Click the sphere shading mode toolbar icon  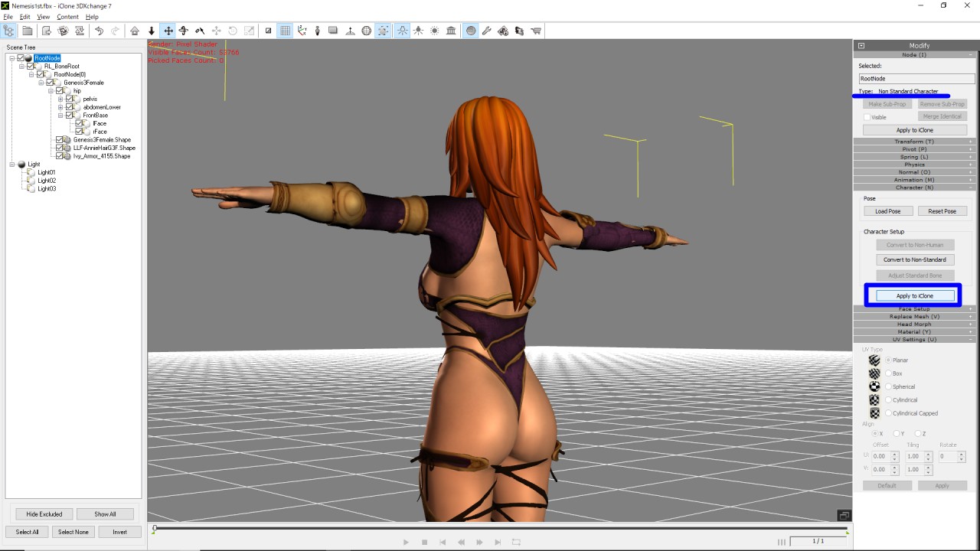click(471, 31)
